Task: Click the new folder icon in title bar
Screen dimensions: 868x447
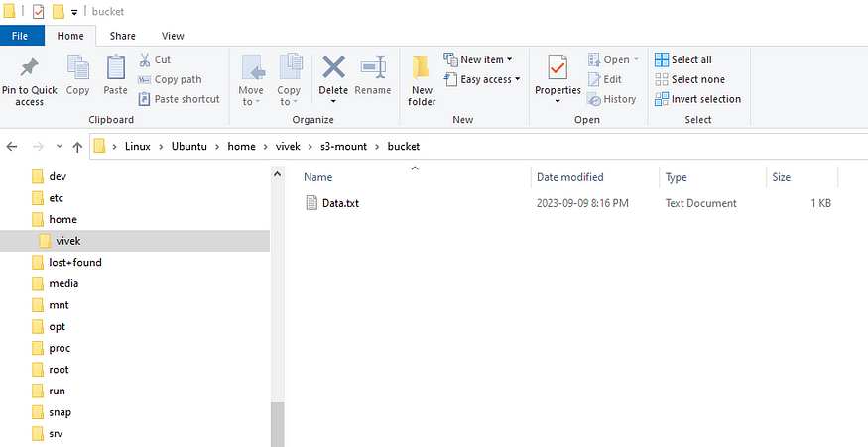Action: point(59,11)
